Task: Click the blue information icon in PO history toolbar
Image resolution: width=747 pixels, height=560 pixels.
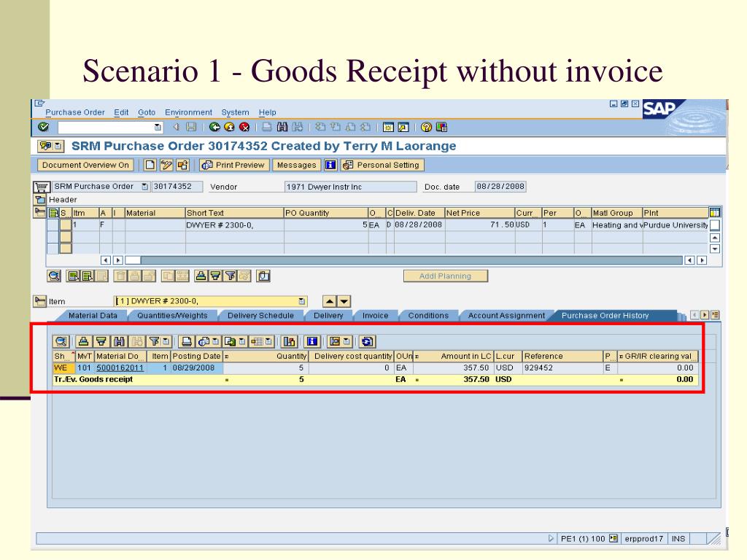Action: 312,341
